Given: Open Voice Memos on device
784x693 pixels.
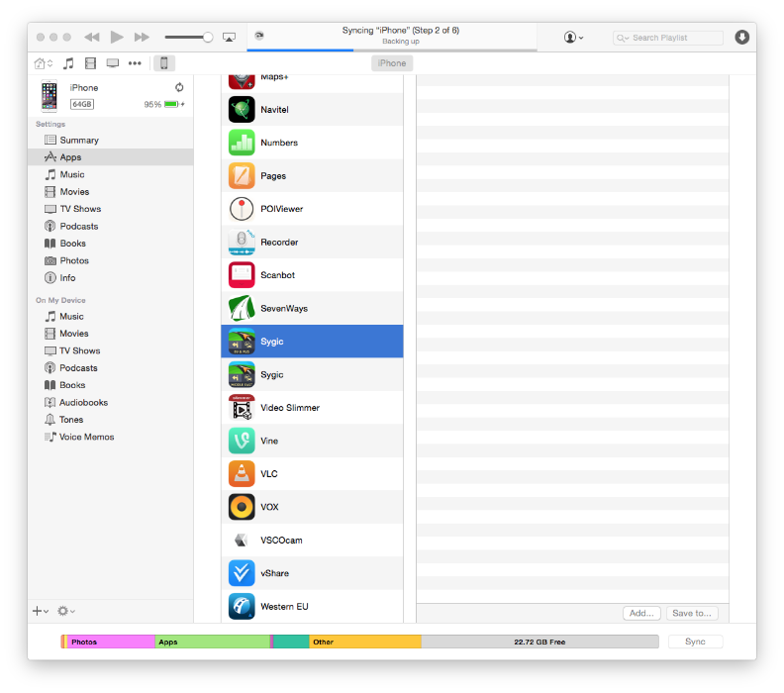Looking at the screenshot, I should pyautogui.click(x=111, y=437).
